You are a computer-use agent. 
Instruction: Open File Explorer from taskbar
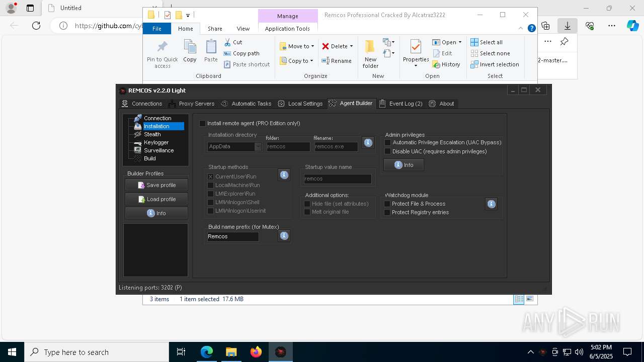click(x=231, y=352)
